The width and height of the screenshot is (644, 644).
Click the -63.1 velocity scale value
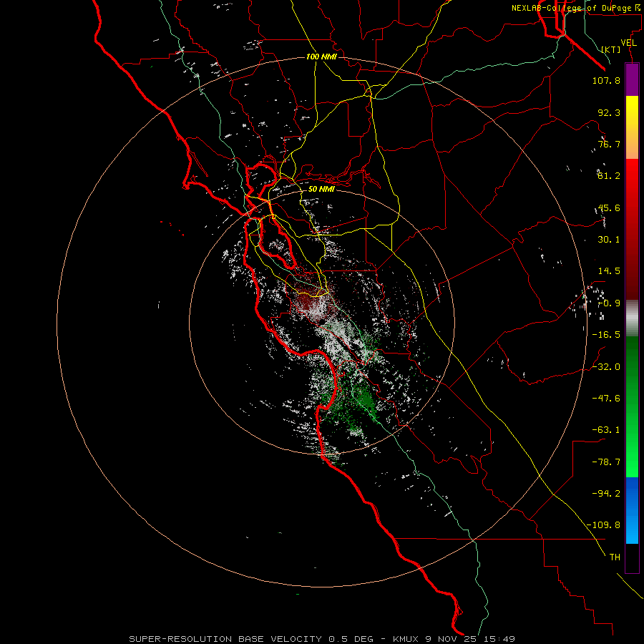click(606, 430)
